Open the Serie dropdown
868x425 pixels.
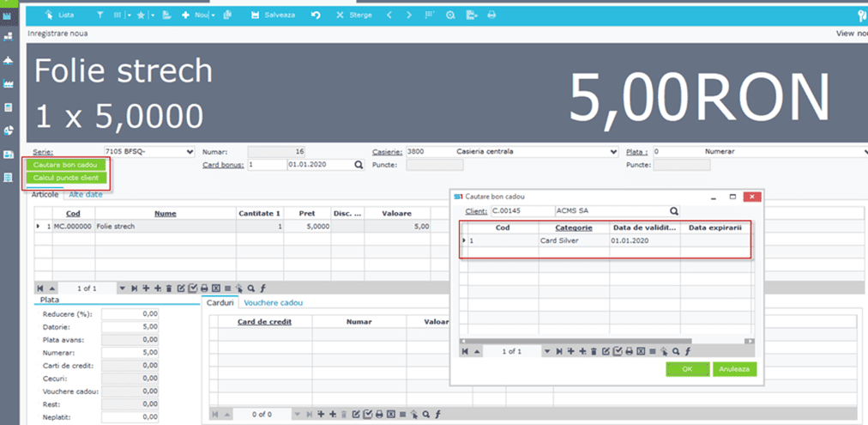tap(190, 152)
